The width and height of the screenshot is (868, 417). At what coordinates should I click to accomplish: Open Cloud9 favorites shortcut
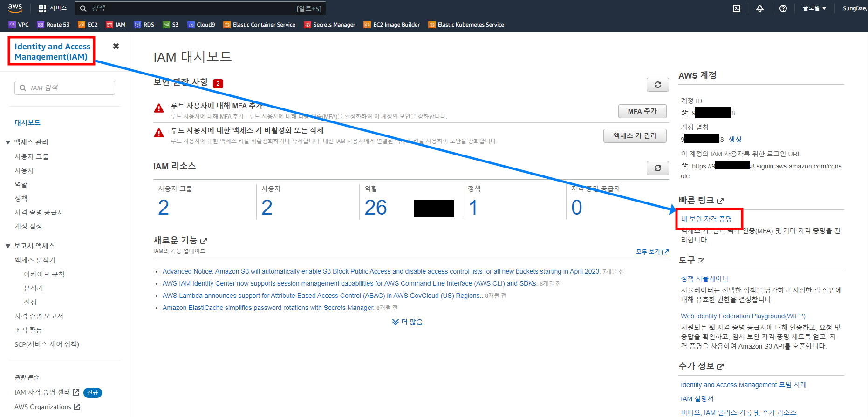[201, 25]
